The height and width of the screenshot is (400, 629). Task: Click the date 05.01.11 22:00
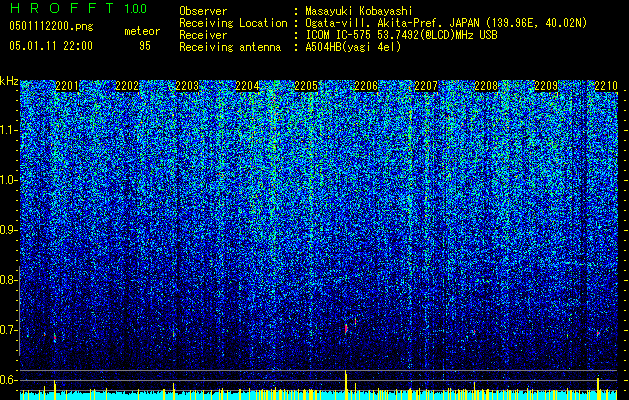(x=51, y=46)
